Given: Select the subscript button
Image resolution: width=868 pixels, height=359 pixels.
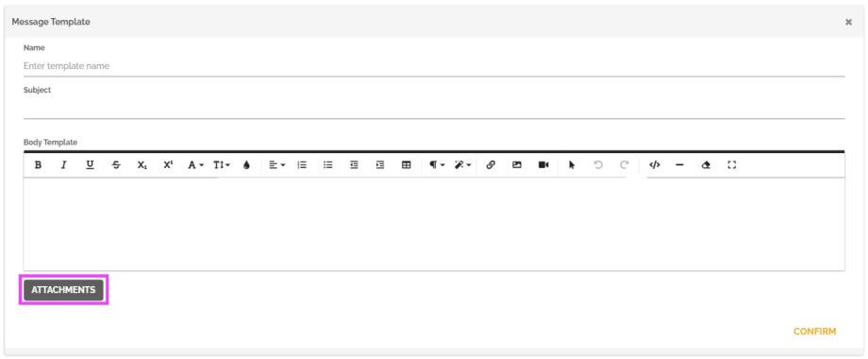Looking at the screenshot, I should tap(142, 164).
